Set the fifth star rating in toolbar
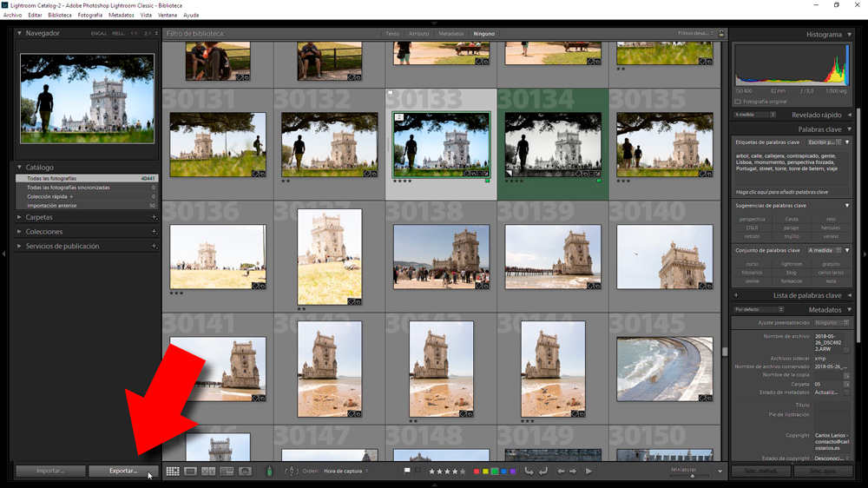Image resolution: width=868 pixels, height=488 pixels. click(463, 472)
